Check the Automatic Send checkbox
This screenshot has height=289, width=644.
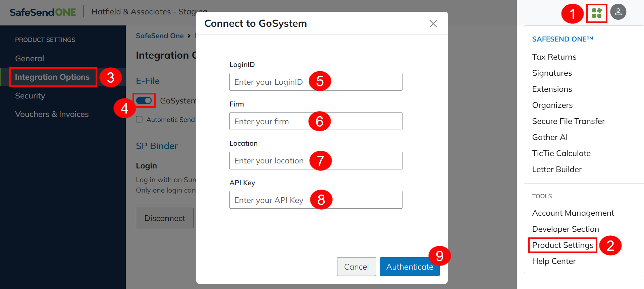pos(139,120)
